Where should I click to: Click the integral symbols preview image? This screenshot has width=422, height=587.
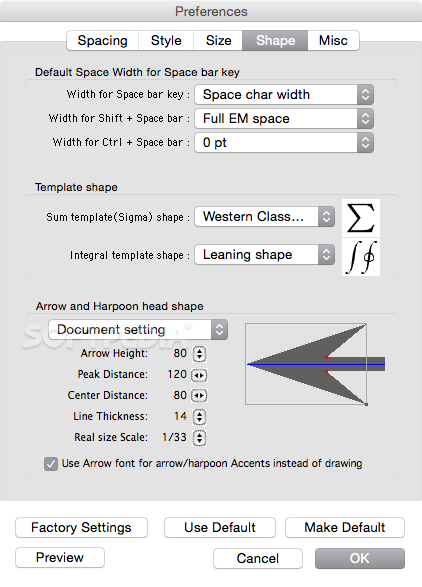click(x=361, y=257)
